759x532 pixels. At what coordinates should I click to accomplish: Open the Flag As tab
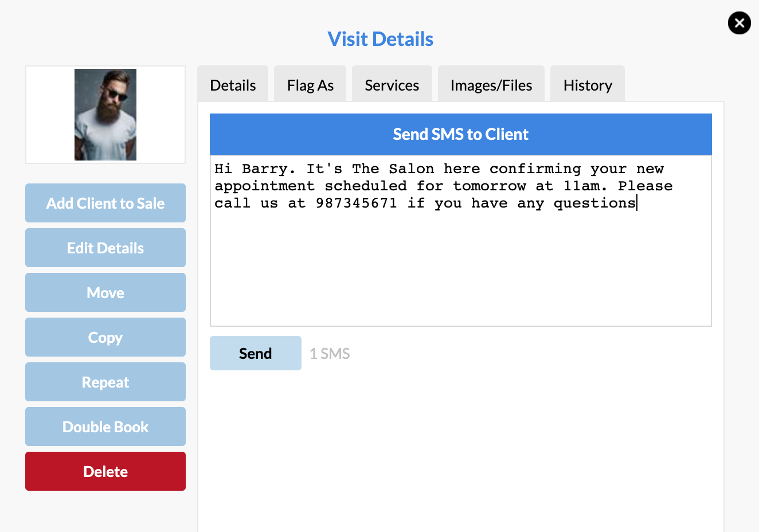[310, 84]
